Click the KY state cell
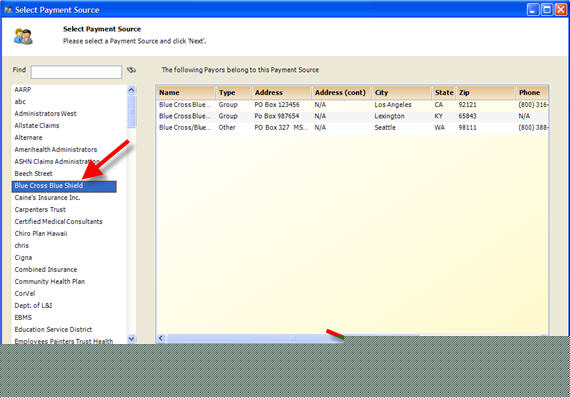The image size is (570, 397). [x=439, y=116]
